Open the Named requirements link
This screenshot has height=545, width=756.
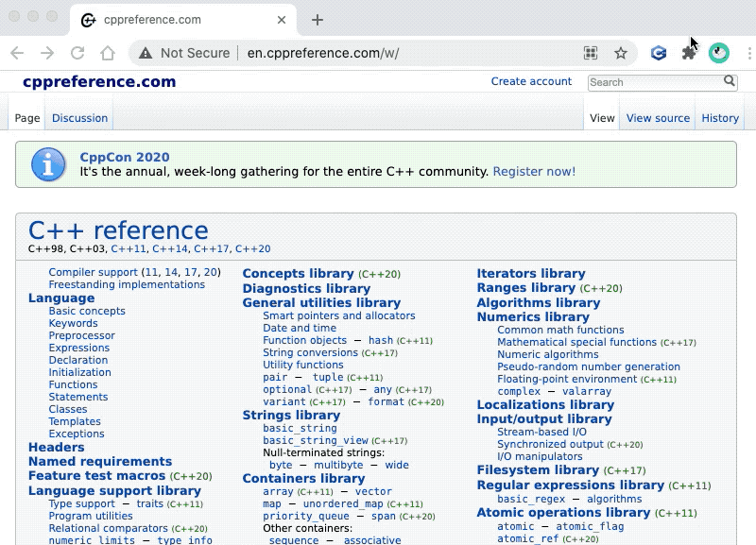(100, 461)
